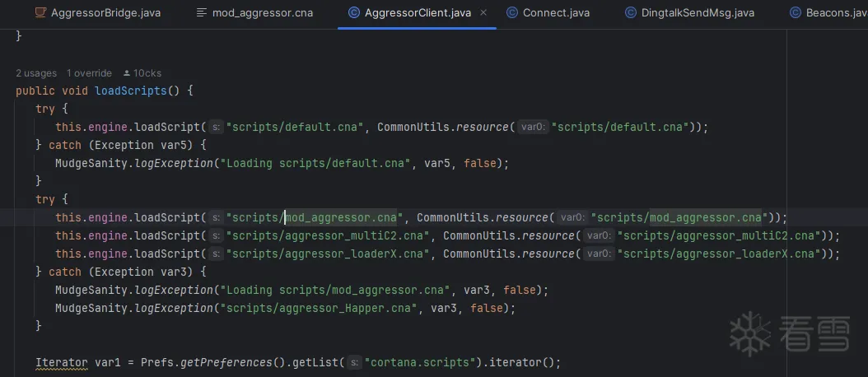Screen dimensions: 868x377
Task: Open the mod_aggressor.cna tab
Action: pos(262,13)
